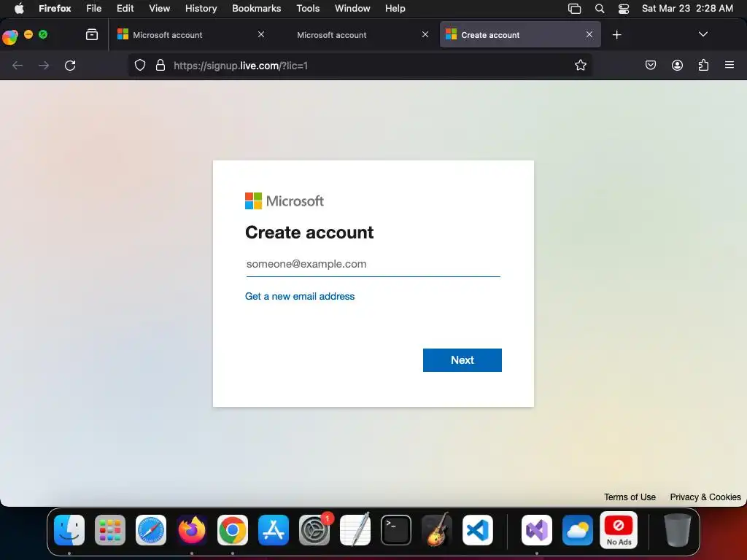Open Save to Pocket icon
This screenshot has height=560, width=747.
(650, 65)
